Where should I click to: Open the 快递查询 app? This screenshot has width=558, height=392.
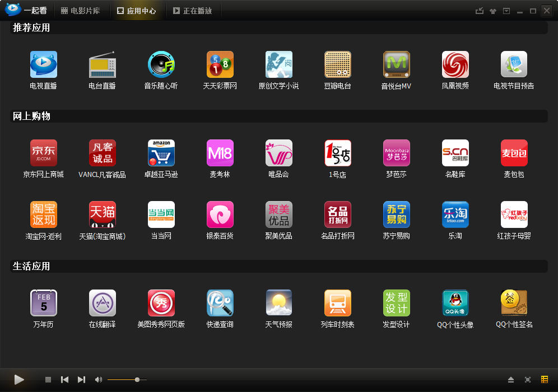220,303
